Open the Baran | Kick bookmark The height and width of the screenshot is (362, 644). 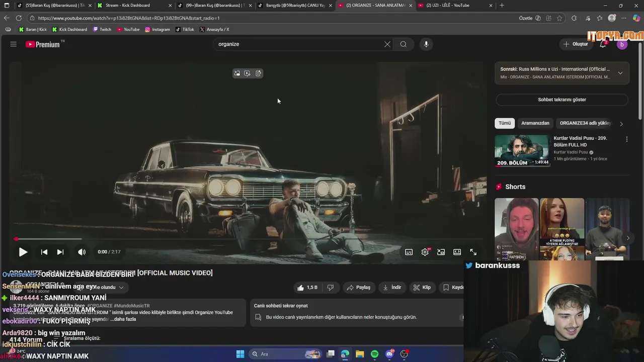tap(33, 30)
